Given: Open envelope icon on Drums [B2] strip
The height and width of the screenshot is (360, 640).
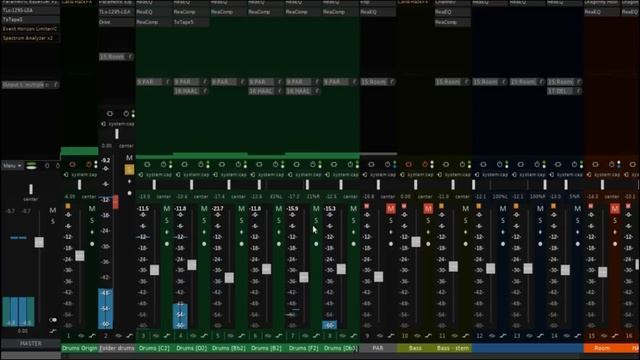Looking at the screenshot, I should click(279, 336).
